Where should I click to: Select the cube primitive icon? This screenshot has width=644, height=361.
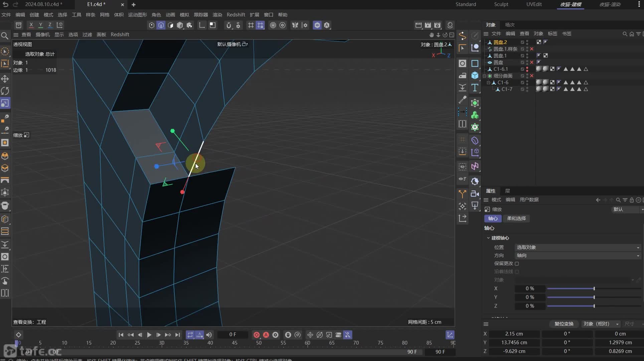475,75
